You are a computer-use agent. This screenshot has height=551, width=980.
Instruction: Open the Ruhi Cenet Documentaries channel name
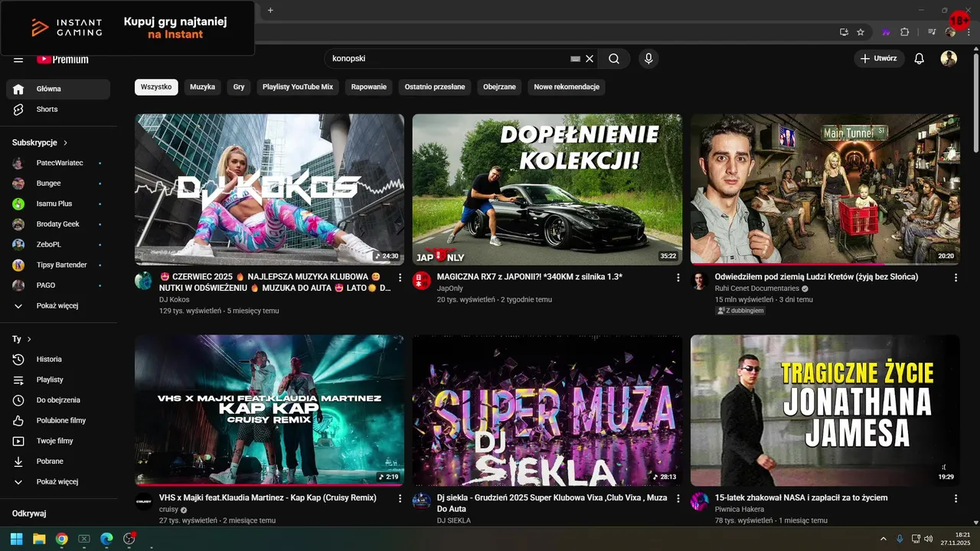pos(756,289)
